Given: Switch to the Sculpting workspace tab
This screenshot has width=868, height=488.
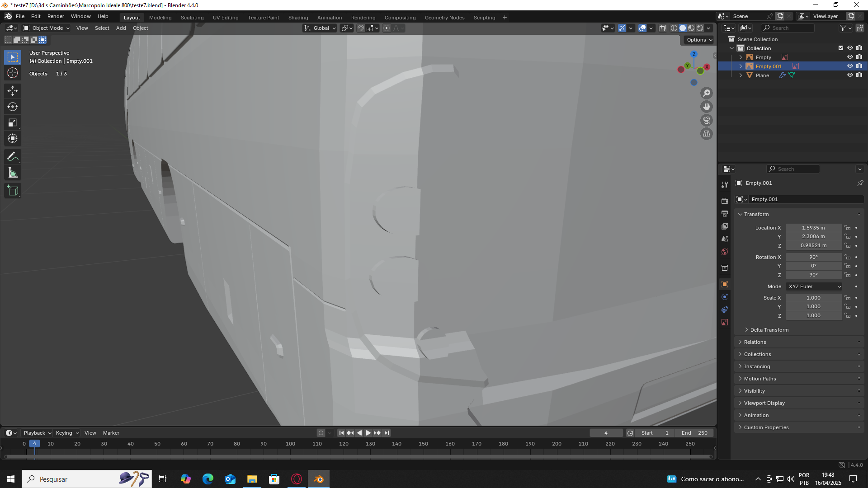Looking at the screenshot, I should pos(192,18).
